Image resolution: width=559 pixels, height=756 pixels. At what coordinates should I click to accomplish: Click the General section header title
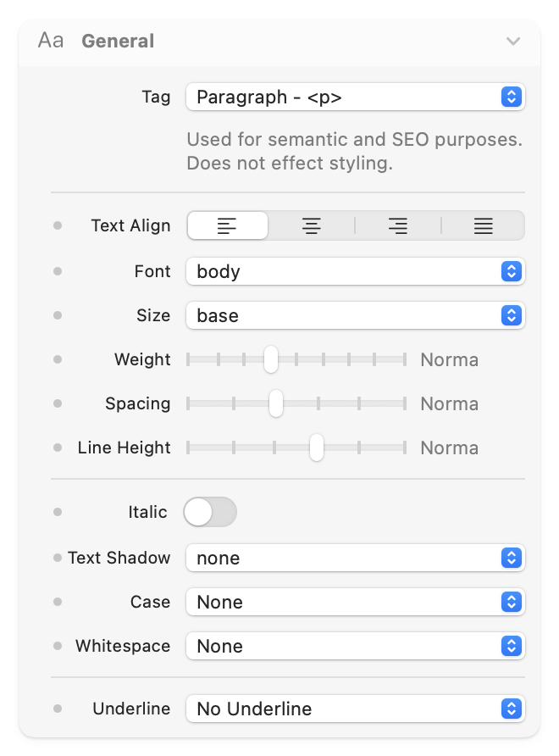click(118, 41)
